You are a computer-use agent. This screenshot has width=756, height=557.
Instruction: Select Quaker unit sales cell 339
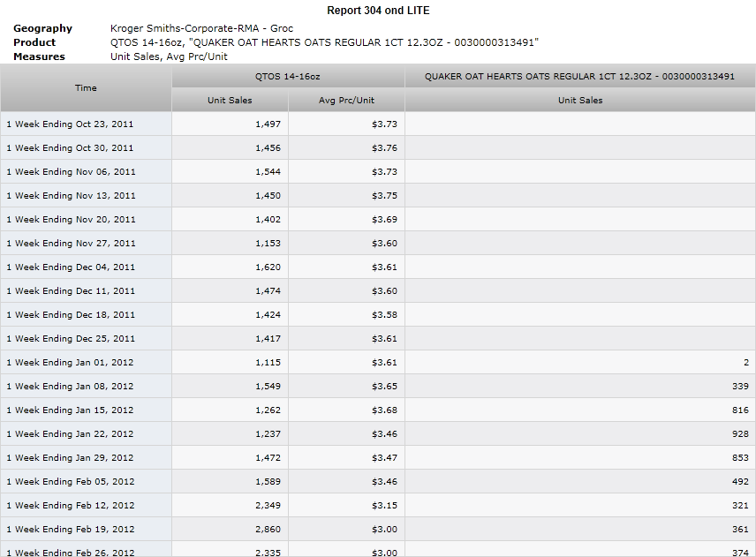(580, 387)
